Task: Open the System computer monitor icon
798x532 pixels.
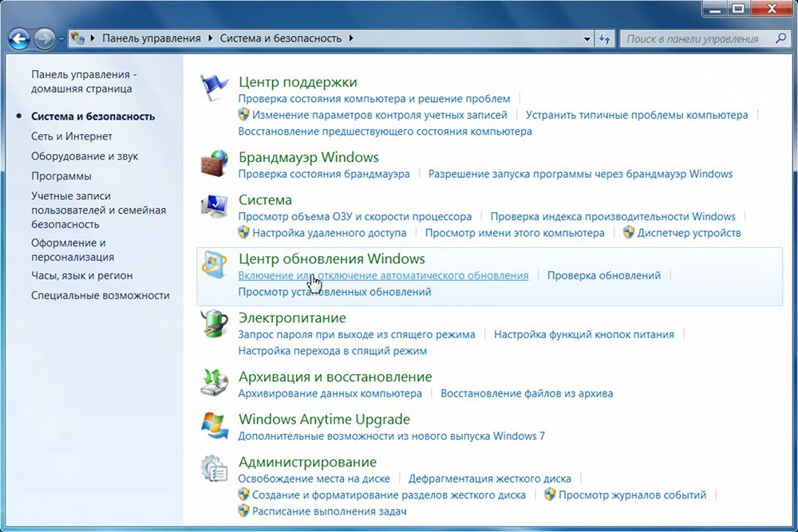Action: click(214, 206)
